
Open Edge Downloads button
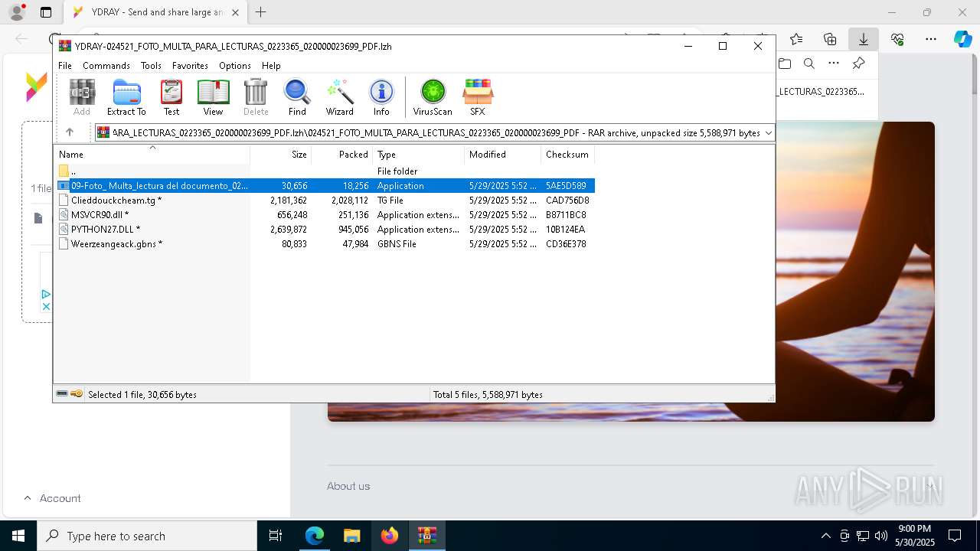point(864,39)
